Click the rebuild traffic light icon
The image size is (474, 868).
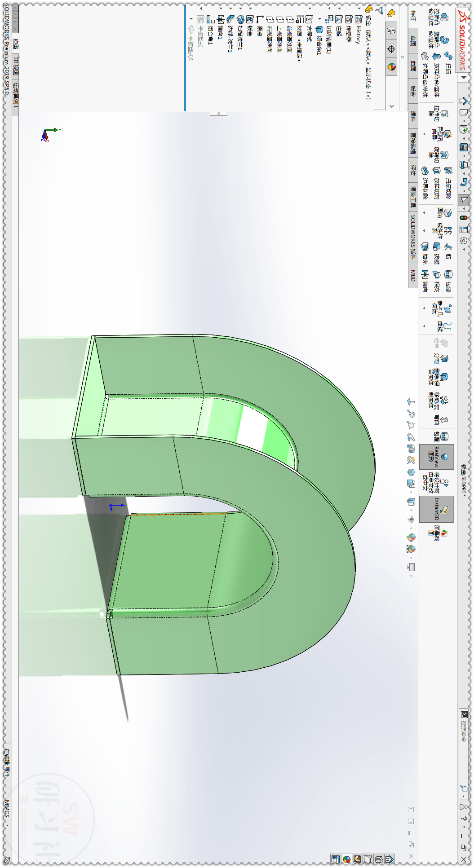coord(464,218)
